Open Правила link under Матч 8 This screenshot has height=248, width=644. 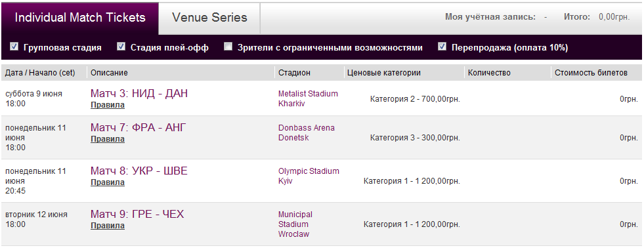pos(108,182)
